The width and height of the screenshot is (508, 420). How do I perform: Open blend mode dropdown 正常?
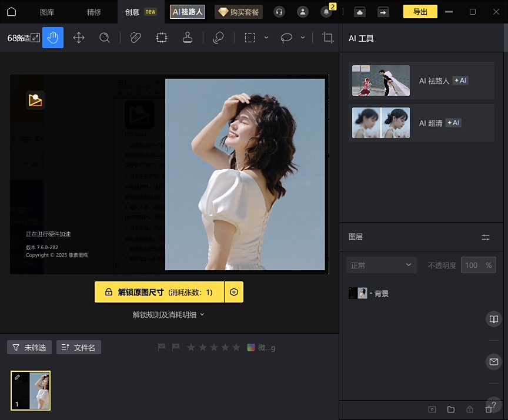pos(381,265)
